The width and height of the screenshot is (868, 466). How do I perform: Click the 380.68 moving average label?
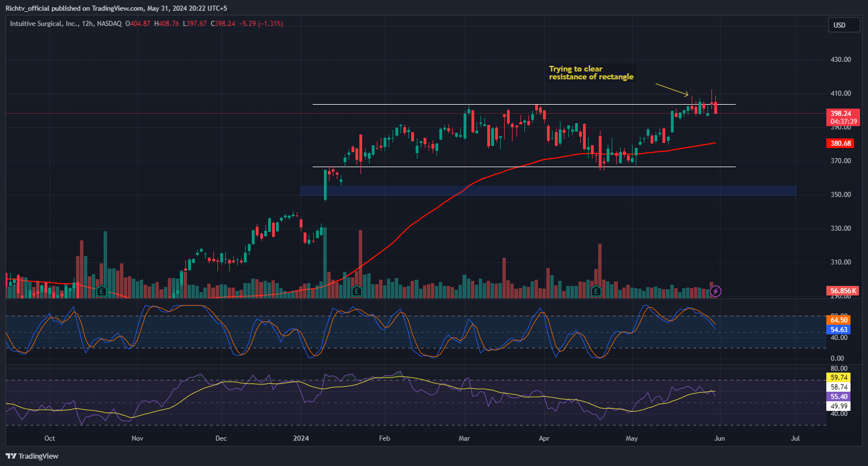pyautogui.click(x=840, y=144)
